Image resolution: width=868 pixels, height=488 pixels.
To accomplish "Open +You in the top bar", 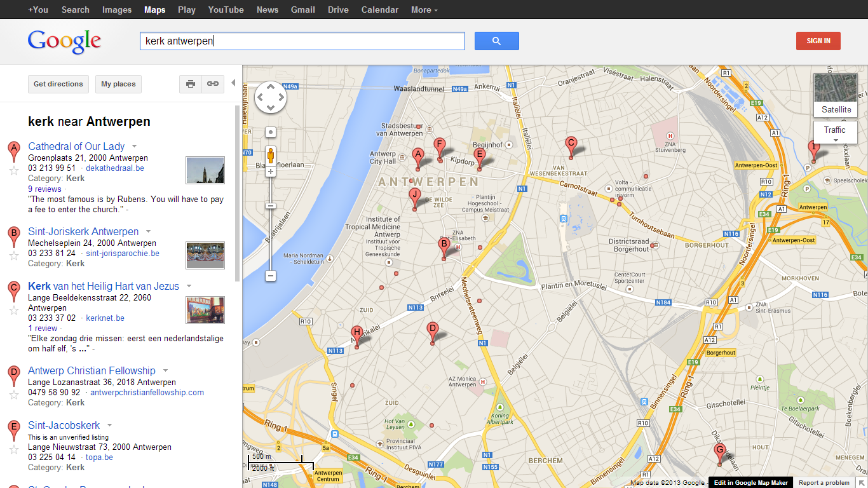I will click(x=38, y=10).
